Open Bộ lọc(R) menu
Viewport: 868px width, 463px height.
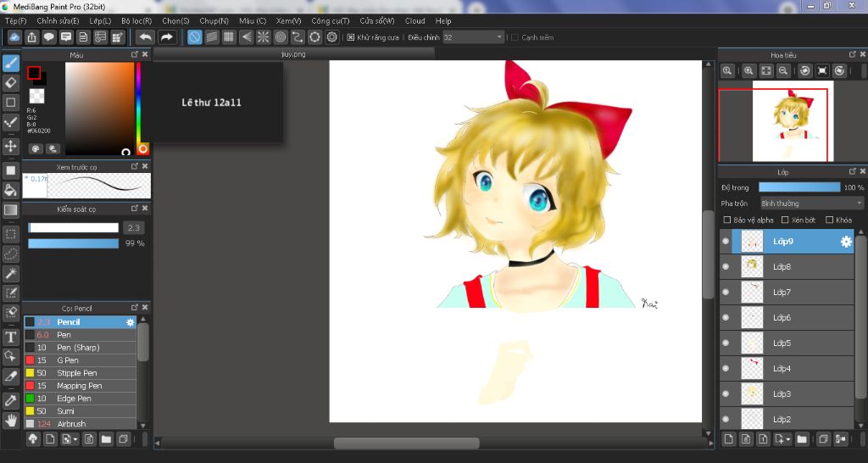tap(136, 20)
